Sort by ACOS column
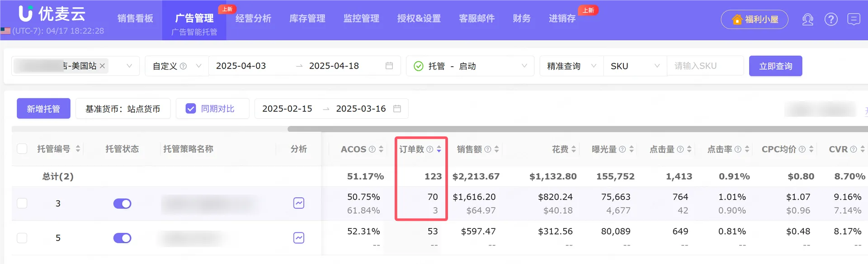Image resolution: width=868 pixels, height=264 pixels. coord(381,149)
